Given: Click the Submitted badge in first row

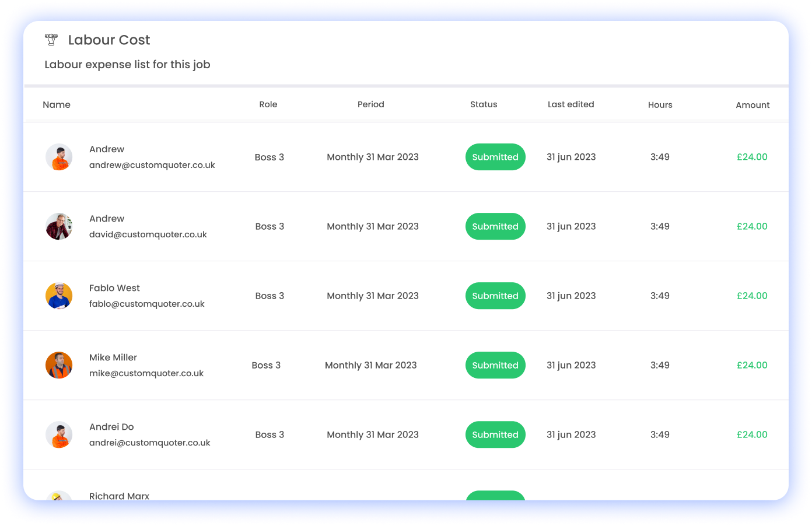Looking at the screenshot, I should (x=495, y=157).
